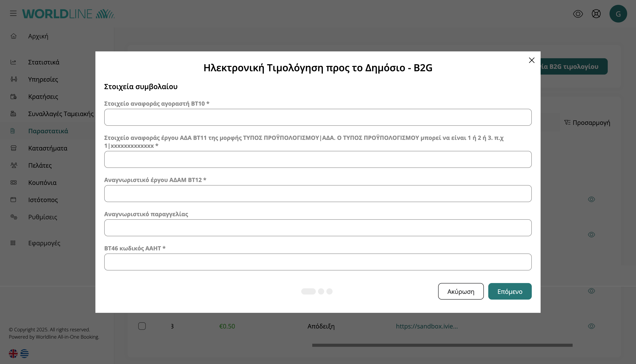
Task: Open Εφαρμογές in the sidebar
Action: (x=44, y=243)
